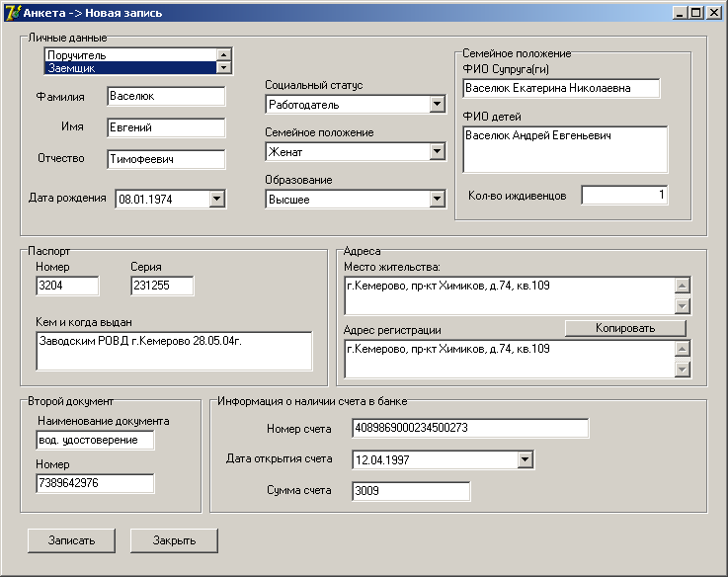The image size is (728, 577).
Task: Click the Номер счета field
Action: click(470, 428)
